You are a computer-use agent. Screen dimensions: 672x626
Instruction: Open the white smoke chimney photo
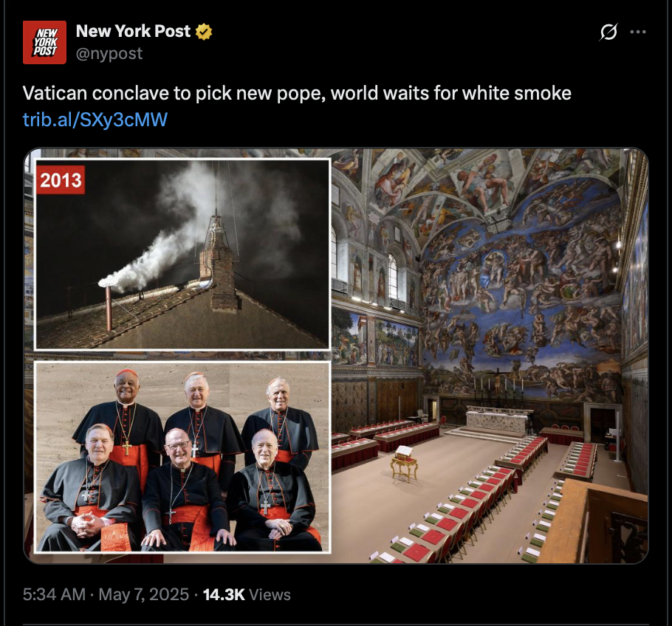tap(182, 255)
